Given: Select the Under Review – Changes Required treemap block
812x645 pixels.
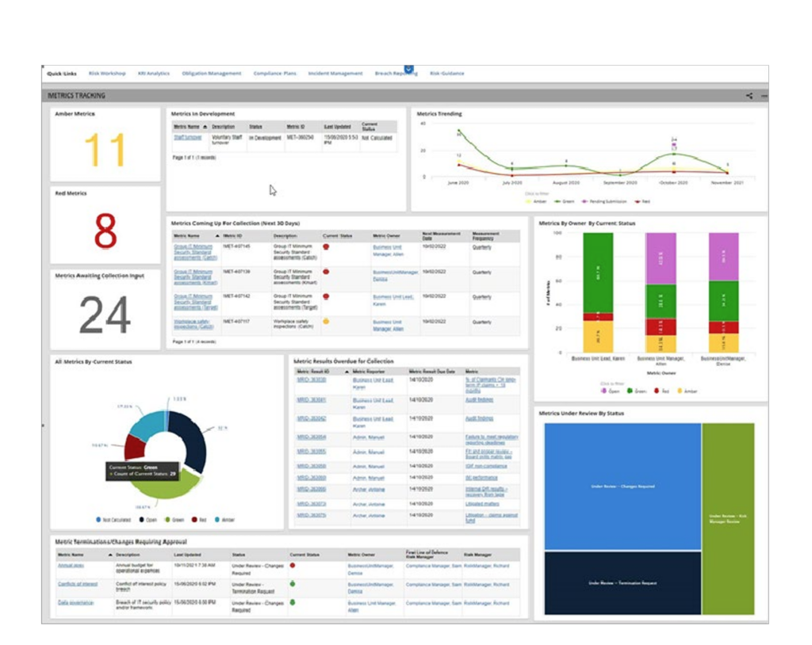Looking at the screenshot, I should tap(622, 486).
